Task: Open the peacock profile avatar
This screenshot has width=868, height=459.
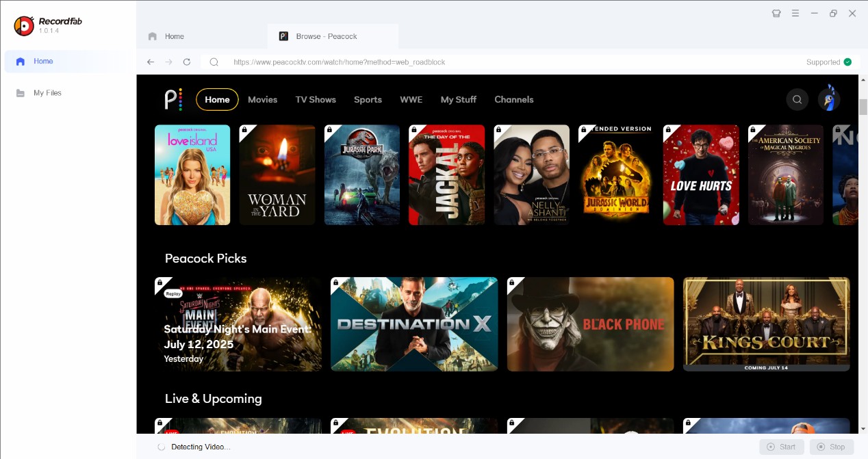Action: 829,99
